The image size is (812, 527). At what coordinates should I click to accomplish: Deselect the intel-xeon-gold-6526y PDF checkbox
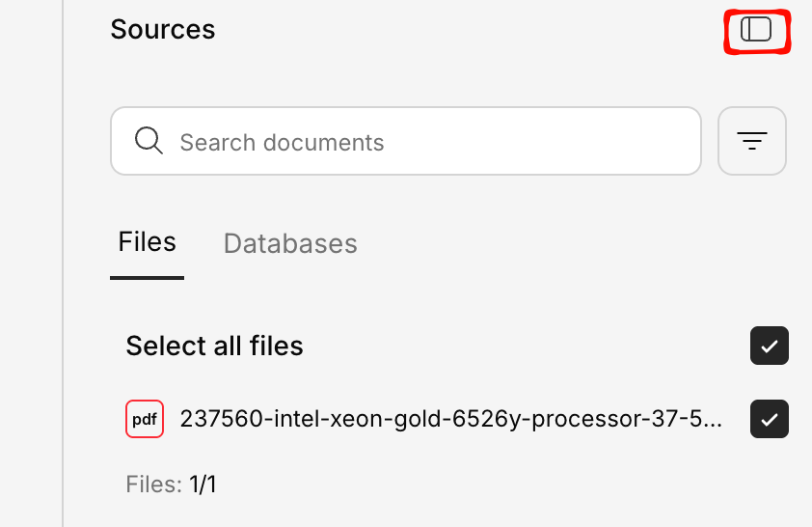pyautogui.click(x=770, y=419)
